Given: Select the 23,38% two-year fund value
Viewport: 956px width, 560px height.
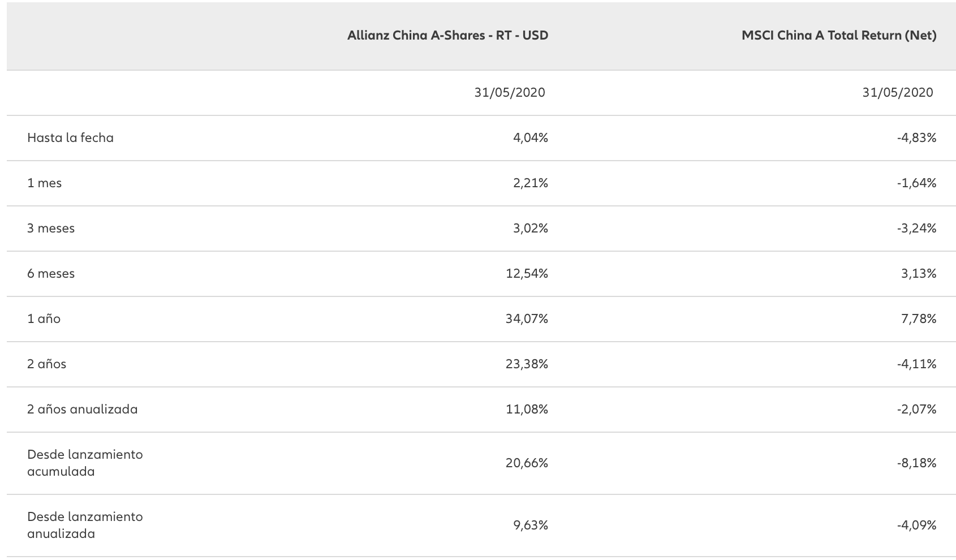Looking at the screenshot, I should 527,364.
